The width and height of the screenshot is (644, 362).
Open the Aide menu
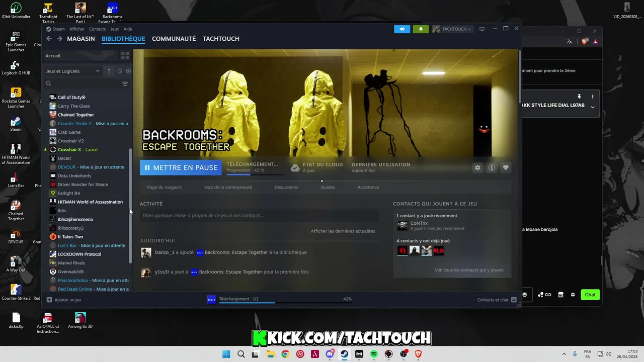(128, 29)
